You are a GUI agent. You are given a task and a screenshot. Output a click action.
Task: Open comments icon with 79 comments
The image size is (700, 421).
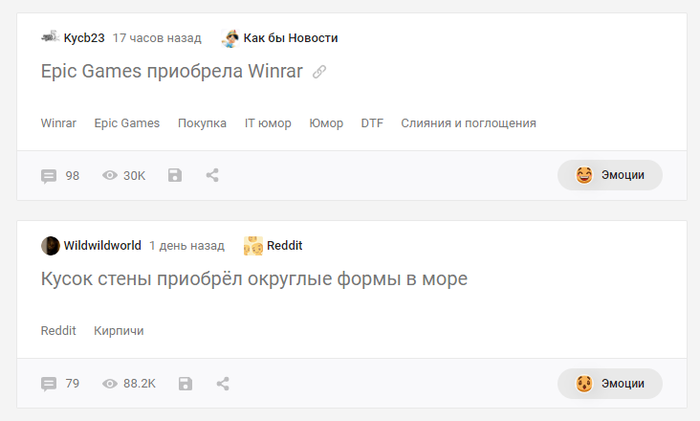click(x=49, y=383)
